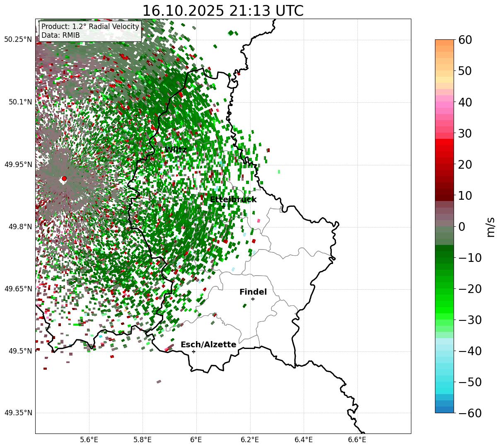Click the 5.8°E longitude label
The width and height of the screenshot is (500, 448).
click(x=143, y=440)
